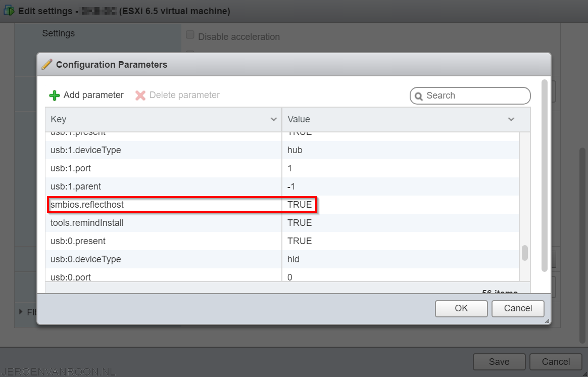
Task: Confirm with the OK button
Action: [x=461, y=308]
